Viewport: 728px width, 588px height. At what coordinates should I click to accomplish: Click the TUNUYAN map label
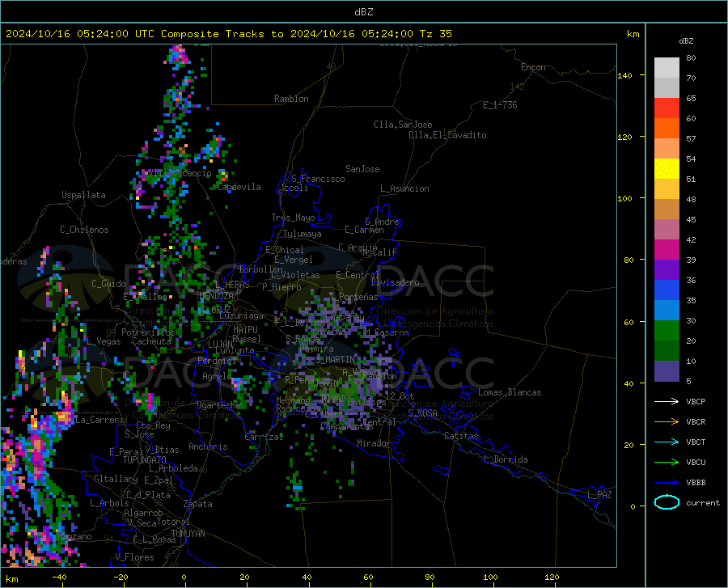188,534
